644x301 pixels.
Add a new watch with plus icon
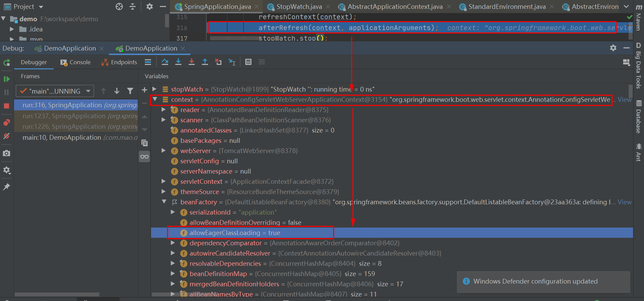pyautogui.click(x=145, y=90)
